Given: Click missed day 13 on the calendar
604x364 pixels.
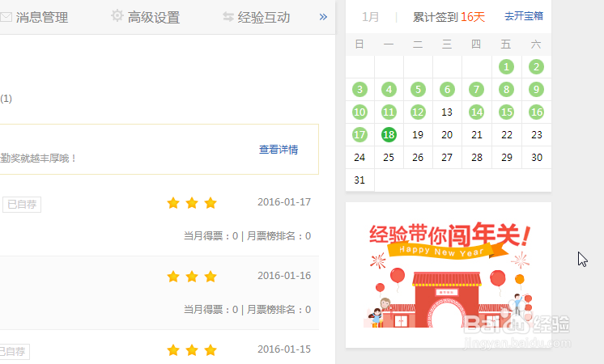Looking at the screenshot, I should 447,112.
